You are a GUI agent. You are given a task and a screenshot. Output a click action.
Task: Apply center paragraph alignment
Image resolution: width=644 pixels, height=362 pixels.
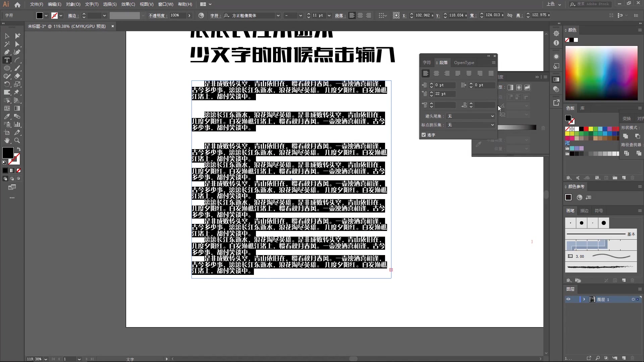436,73
